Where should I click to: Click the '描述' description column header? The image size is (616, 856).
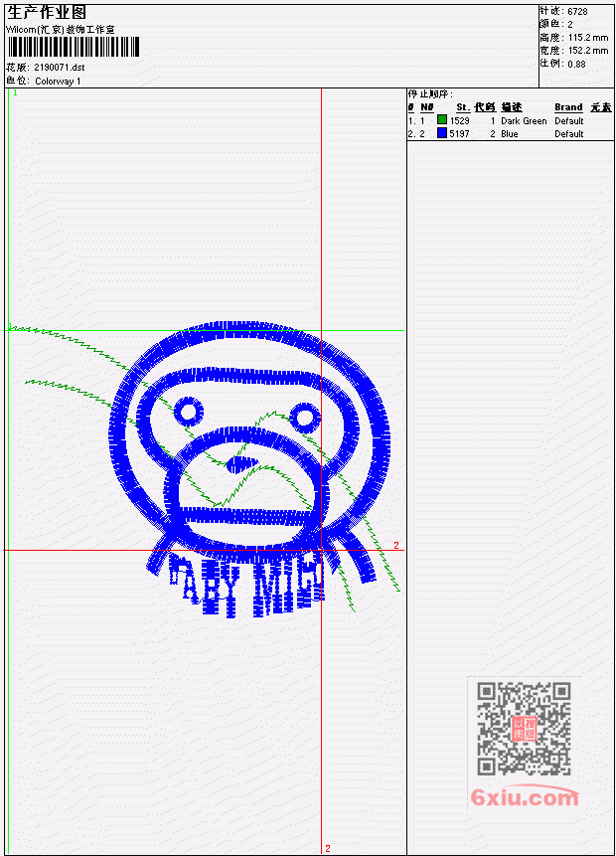pos(512,107)
